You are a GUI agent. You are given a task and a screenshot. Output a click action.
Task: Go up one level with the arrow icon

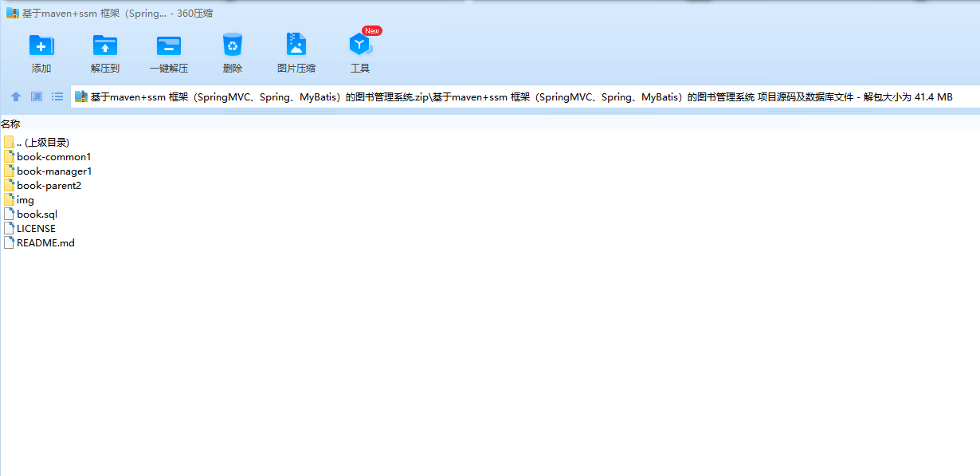coord(16,96)
